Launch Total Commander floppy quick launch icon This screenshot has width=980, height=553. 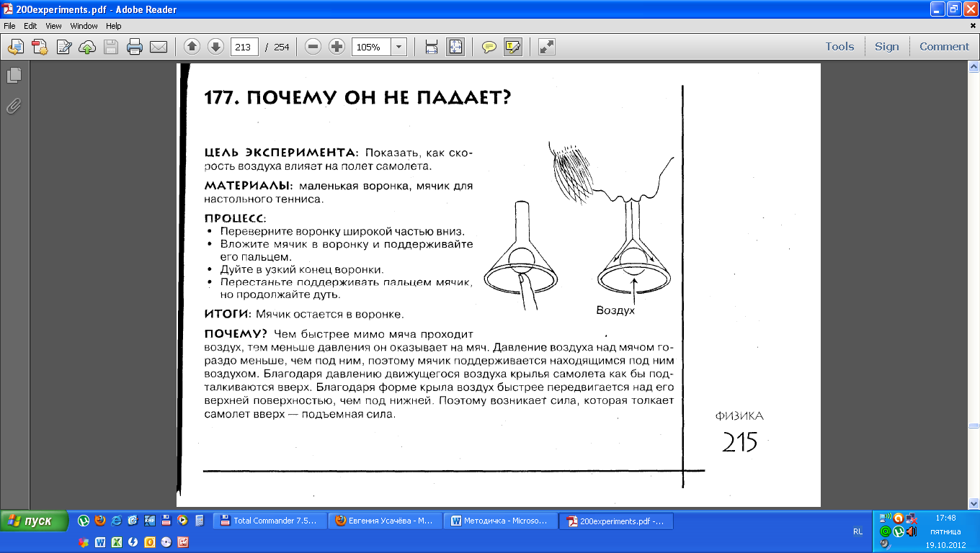166,521
